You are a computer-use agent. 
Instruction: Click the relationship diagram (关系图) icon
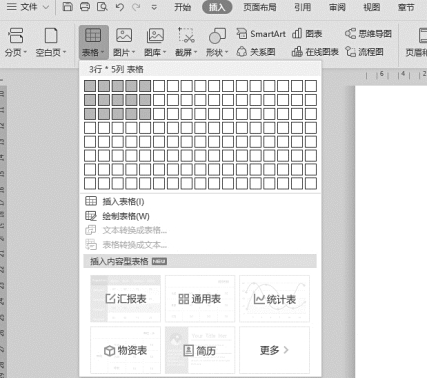click(x=241, y=52)
